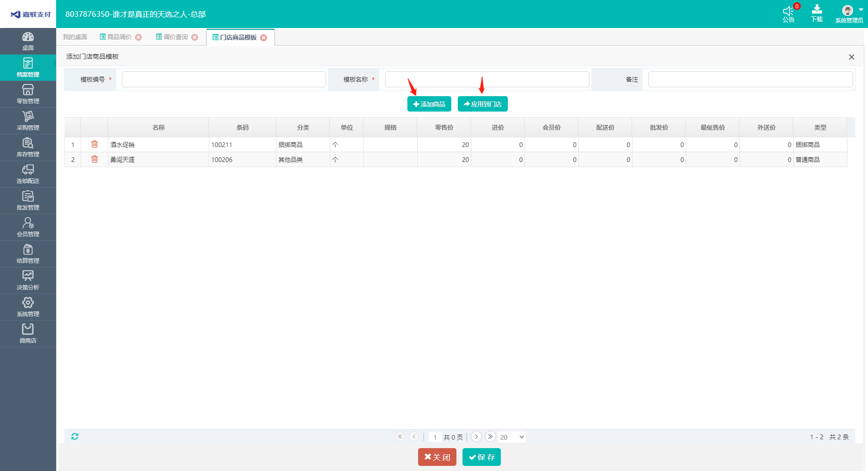The image size is (868, 471).
Task: Click the 应用到门店 button
Action: coord(483,104)
